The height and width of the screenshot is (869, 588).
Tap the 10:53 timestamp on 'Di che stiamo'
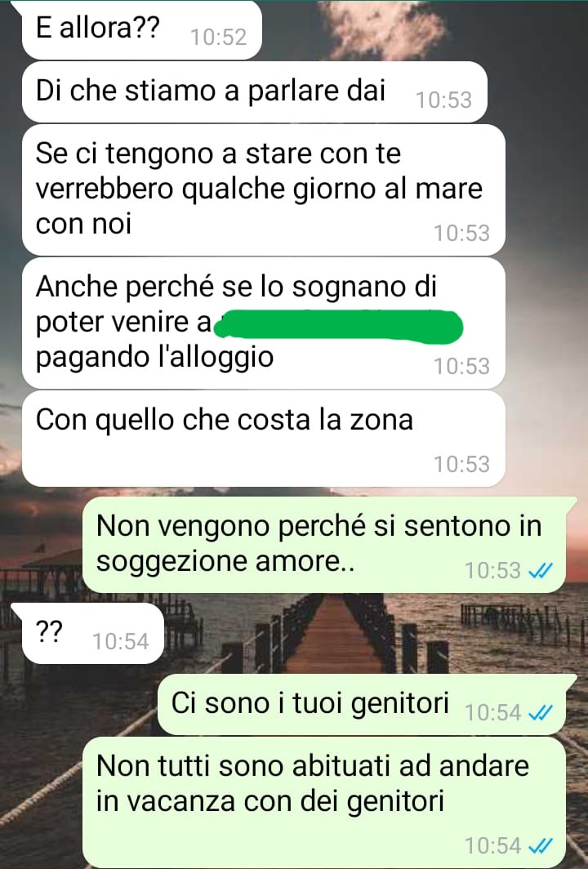click(x=444, y=100)
